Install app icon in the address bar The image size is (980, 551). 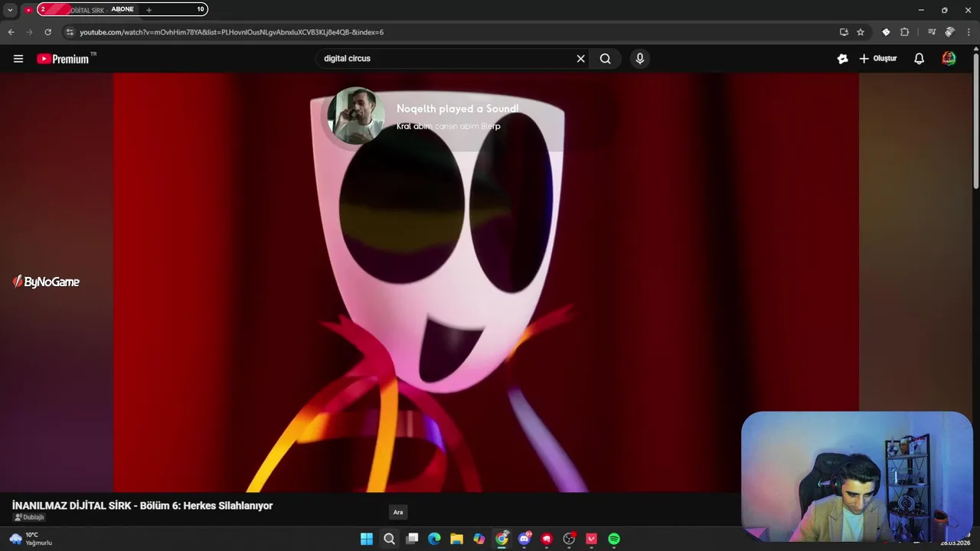pos(844,32)
